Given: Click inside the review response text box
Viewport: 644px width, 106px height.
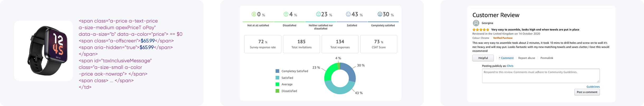Looking at the screenshot, I should [x=541, y=76].
